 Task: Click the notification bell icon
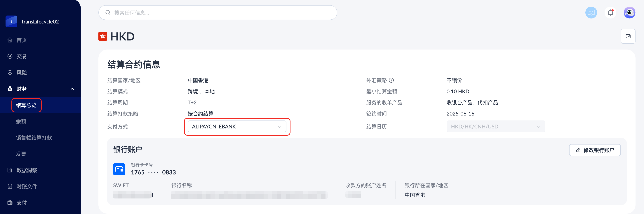click(610, 13)
